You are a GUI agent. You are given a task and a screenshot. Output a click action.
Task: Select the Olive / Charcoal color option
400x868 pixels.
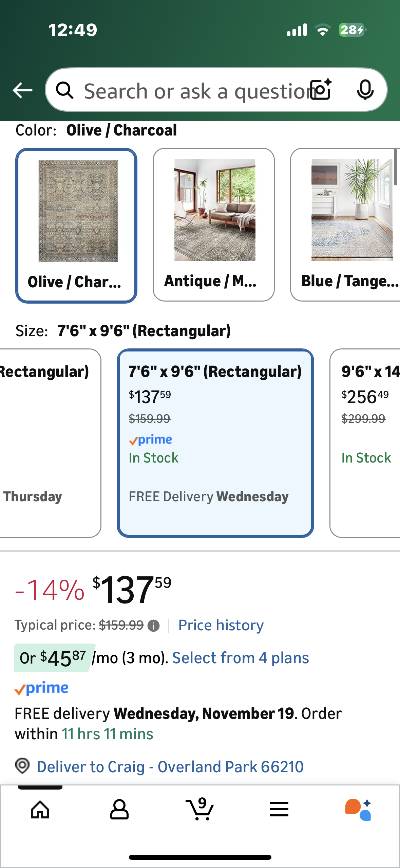(x=76, y=225)
